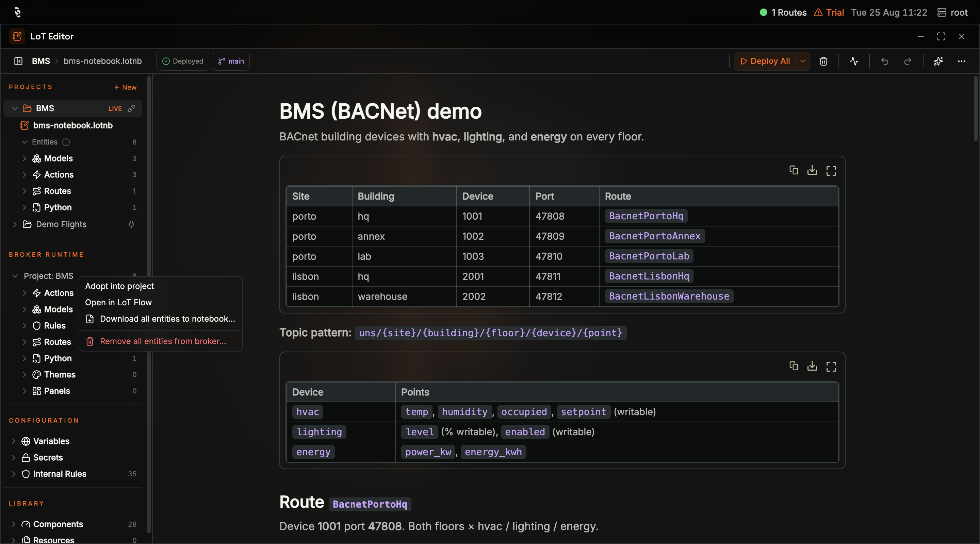The height and width of the screenshot is (544, 980).
Task: Expand Variables in Configuration
Action: tap(13, 441)
